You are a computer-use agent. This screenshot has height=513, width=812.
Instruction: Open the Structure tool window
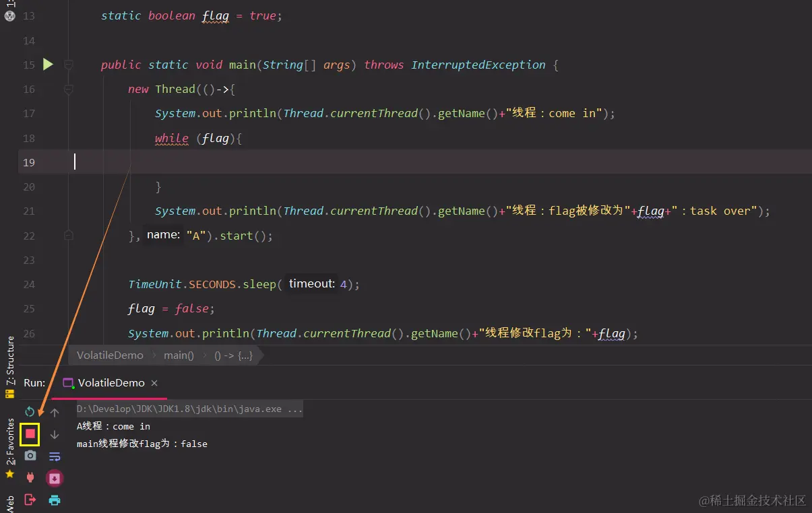pyautogui.click(x=10, y=362)
